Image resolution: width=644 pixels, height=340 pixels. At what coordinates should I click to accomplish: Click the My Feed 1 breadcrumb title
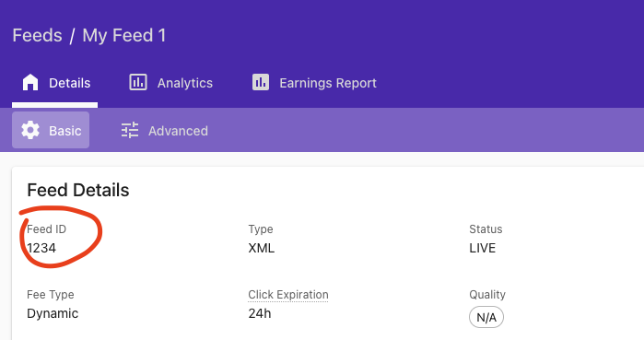point(124,35)
